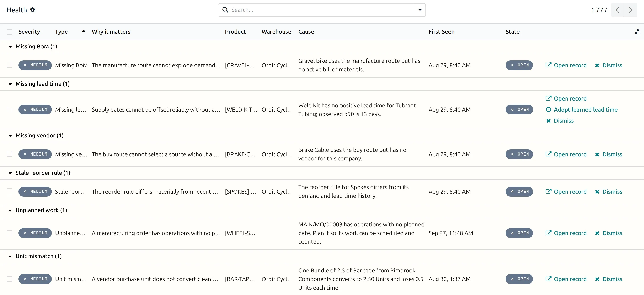Sort by the Severity column header

click(29, 32)
